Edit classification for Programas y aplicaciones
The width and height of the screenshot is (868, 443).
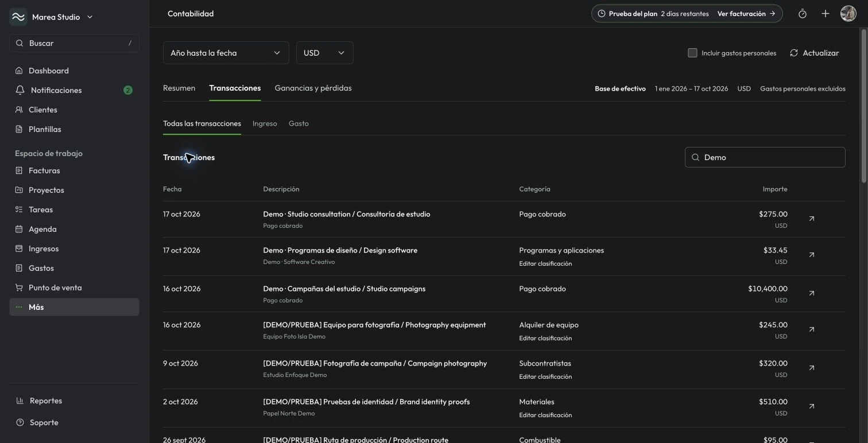[x=545, y=263]
